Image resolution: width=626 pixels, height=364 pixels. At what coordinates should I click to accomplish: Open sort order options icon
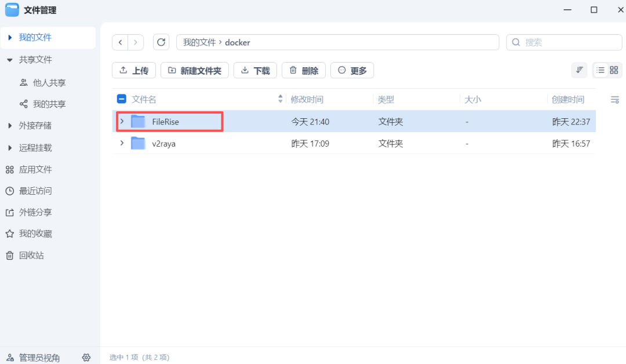pos(579,70)
